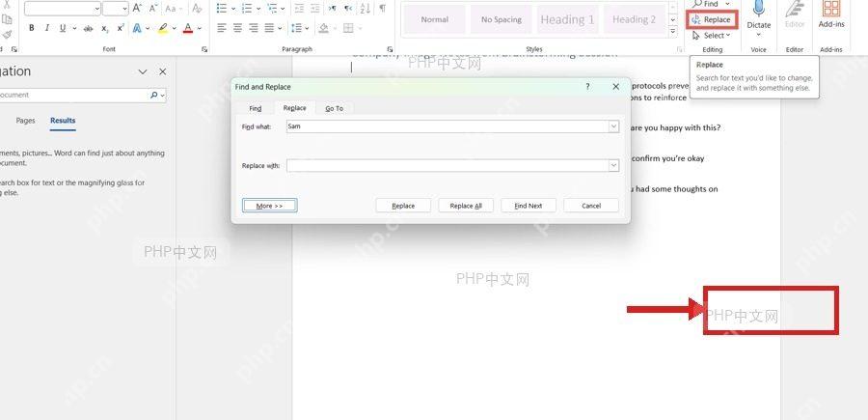Click the Numbering list icon
Image resolution: width=868 pixels, height=420 pixels.
tap(247, 9)
